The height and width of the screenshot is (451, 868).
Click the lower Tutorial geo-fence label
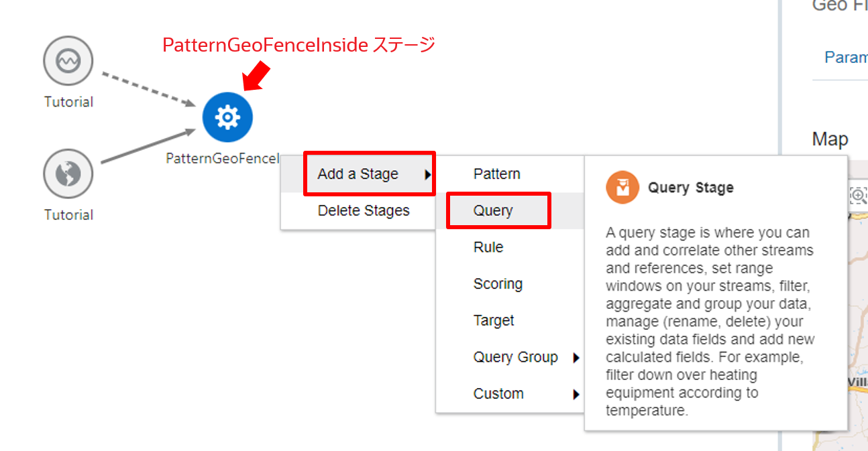[x=68, y=214]
